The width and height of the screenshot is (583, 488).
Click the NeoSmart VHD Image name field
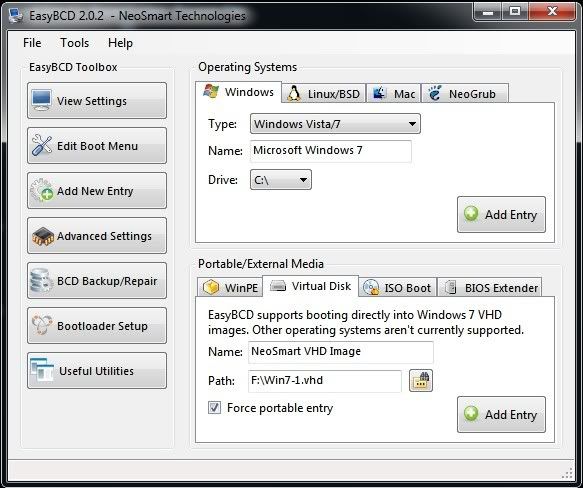(x=341, y=352)
